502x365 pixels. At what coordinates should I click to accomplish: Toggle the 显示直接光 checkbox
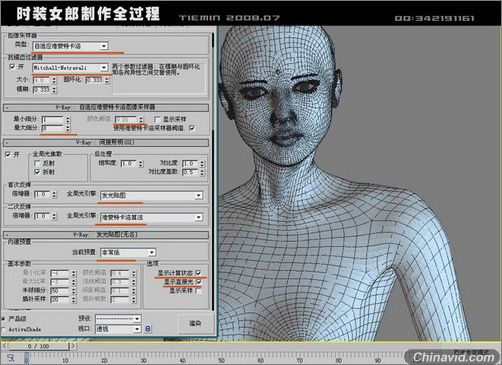[x=199, y=282]
